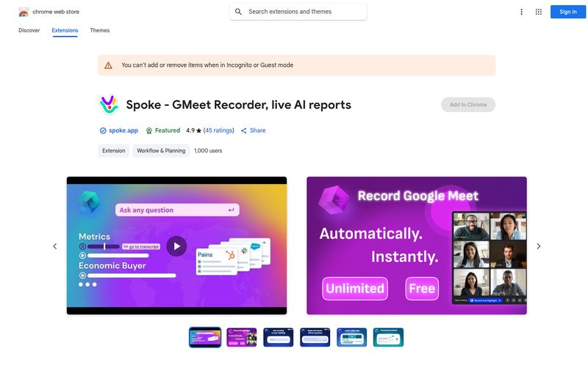Go to previous screenshot with left arrow

[54, 246]
